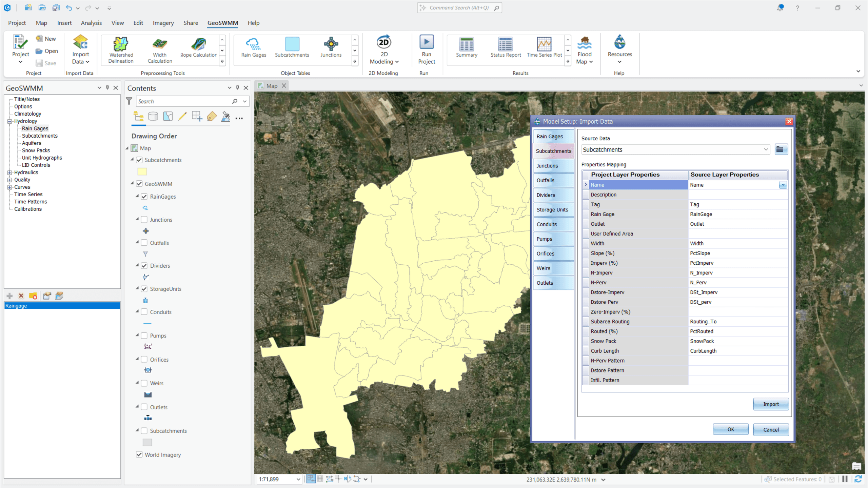Click Cancel in Model Setup dialog
The height and width of the screenshot is (488, 868).
[771, 429]
